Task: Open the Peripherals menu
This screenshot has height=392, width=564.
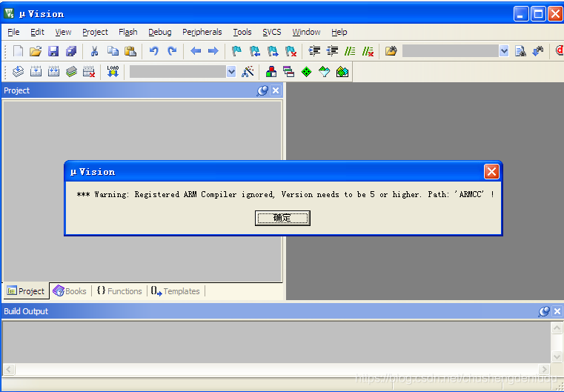Action: (x=202, y=32)
